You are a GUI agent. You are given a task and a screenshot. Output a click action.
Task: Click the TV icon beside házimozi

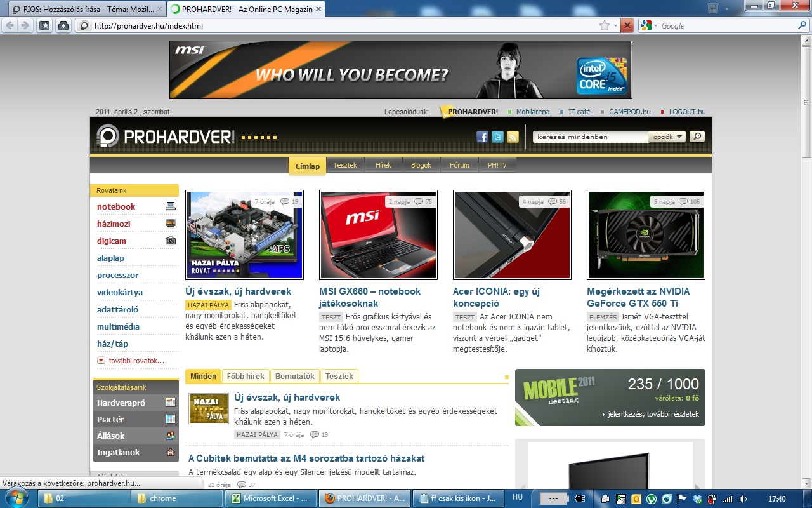tap(170, 224)
